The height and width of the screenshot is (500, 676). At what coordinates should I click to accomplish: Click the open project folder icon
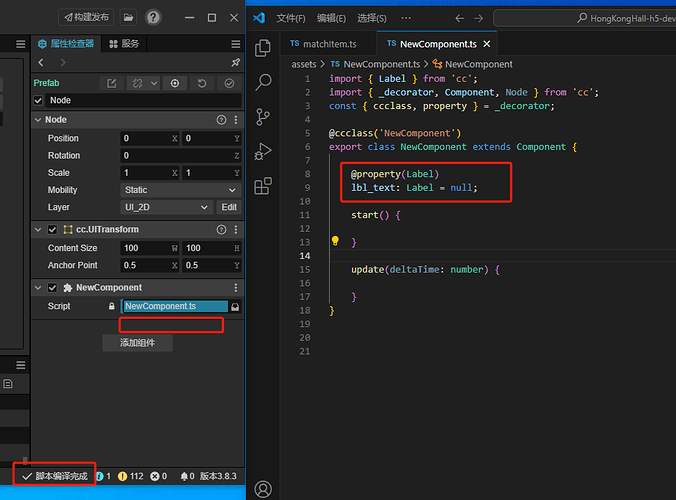(128, 18)
